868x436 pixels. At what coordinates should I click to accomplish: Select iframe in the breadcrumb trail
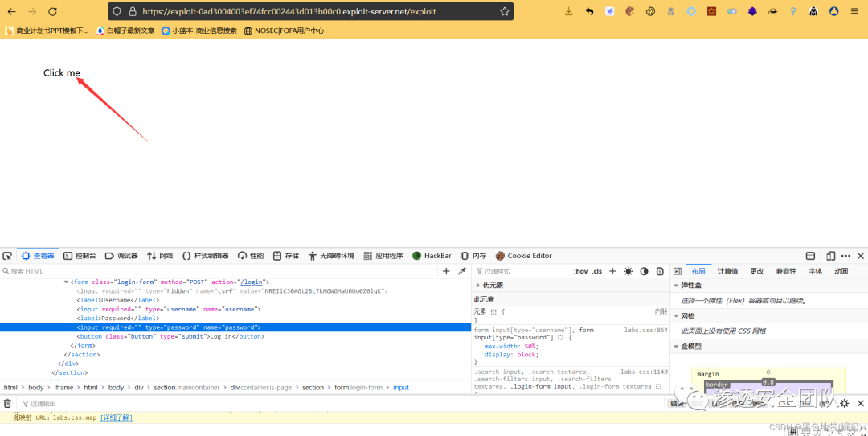click(63, 388)
